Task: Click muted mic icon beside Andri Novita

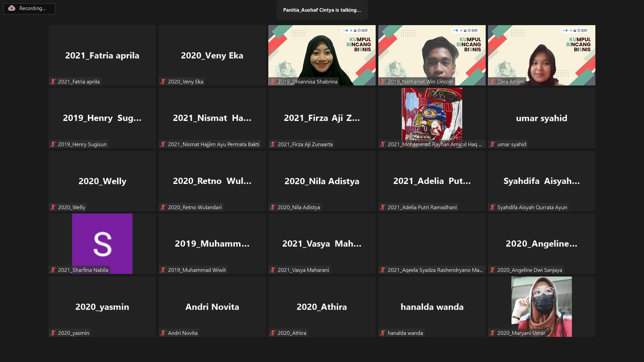Action: click(x=163, y=333)
